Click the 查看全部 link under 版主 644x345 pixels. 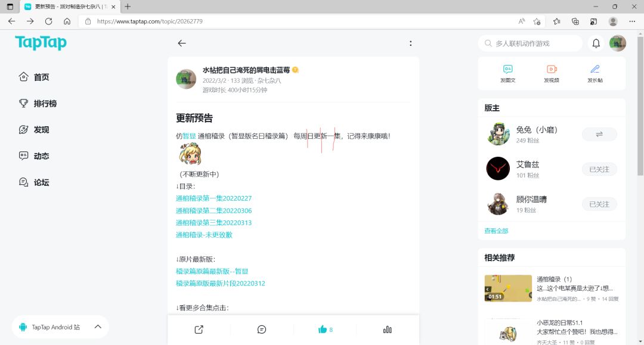tap(496, 231)
